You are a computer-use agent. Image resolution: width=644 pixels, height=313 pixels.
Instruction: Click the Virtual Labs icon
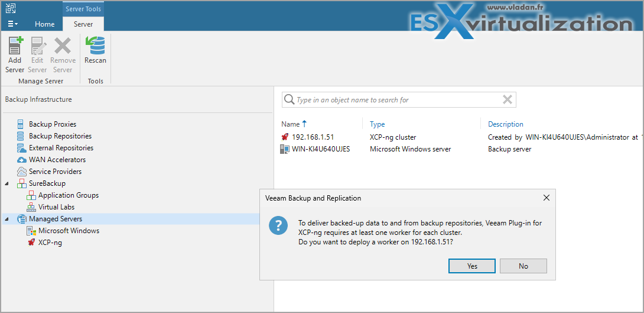[x=31, y=207]
